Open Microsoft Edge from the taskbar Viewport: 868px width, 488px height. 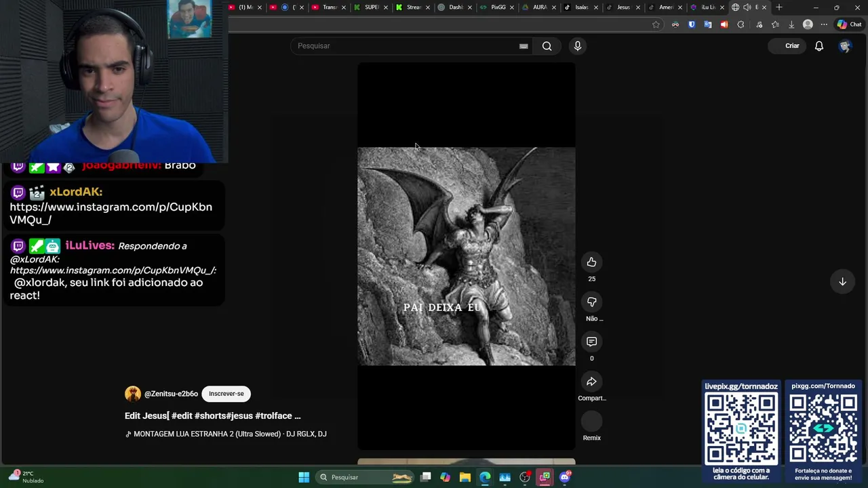click(485, 477)
